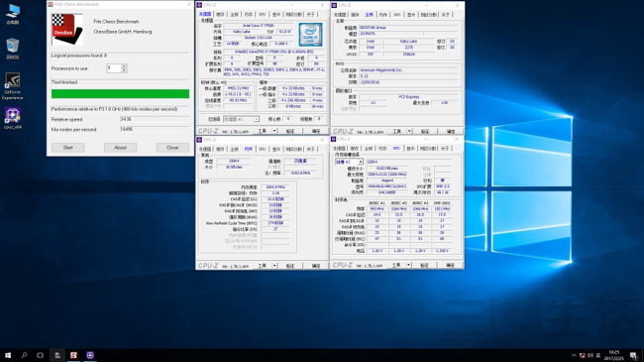Launch the GeForce Experience desktop shortcut
This screenshot has height=362, width=644.
[12, 85]
